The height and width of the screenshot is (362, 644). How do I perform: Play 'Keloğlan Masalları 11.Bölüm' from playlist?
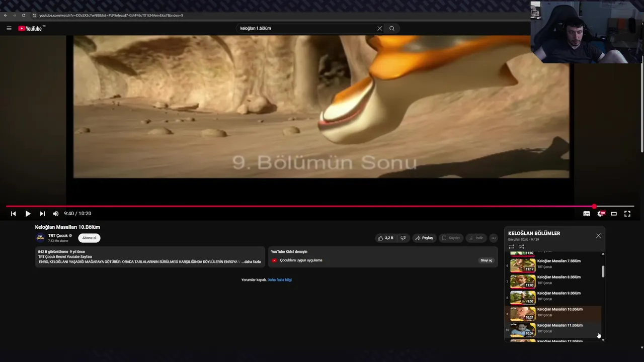[x=560, y=325]
